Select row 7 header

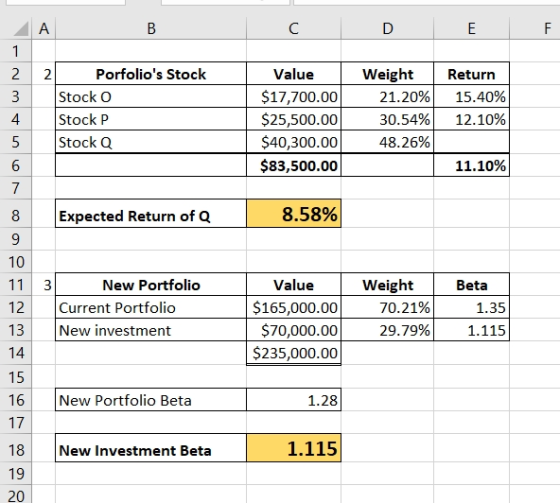tap(15, 188)
